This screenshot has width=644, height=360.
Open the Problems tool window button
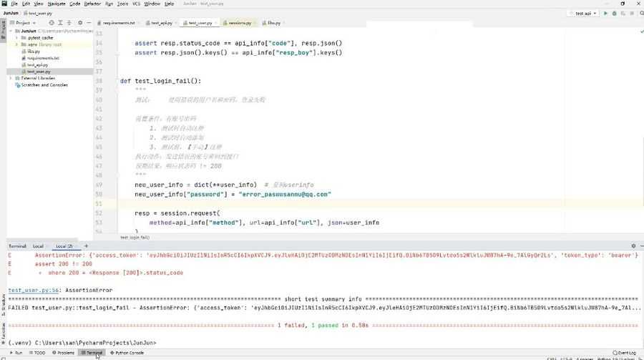[63, 353]
